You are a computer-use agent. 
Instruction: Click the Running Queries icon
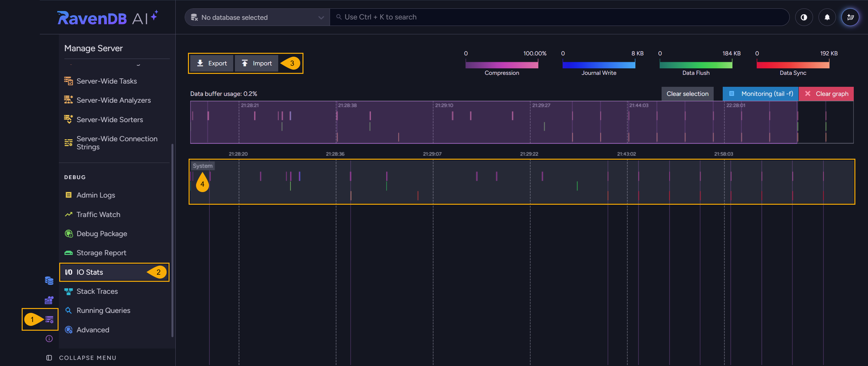[x=68, y=310]
